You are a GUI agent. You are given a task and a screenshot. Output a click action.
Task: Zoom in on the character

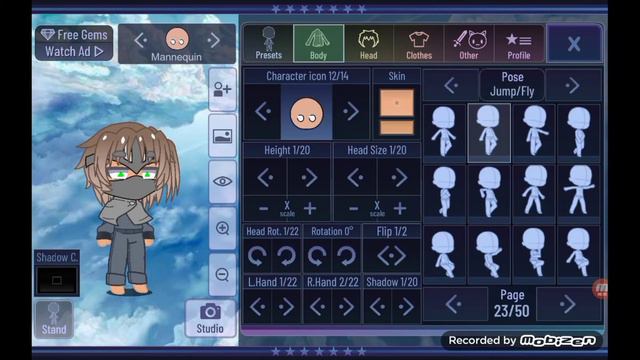(x=222, y=228)
